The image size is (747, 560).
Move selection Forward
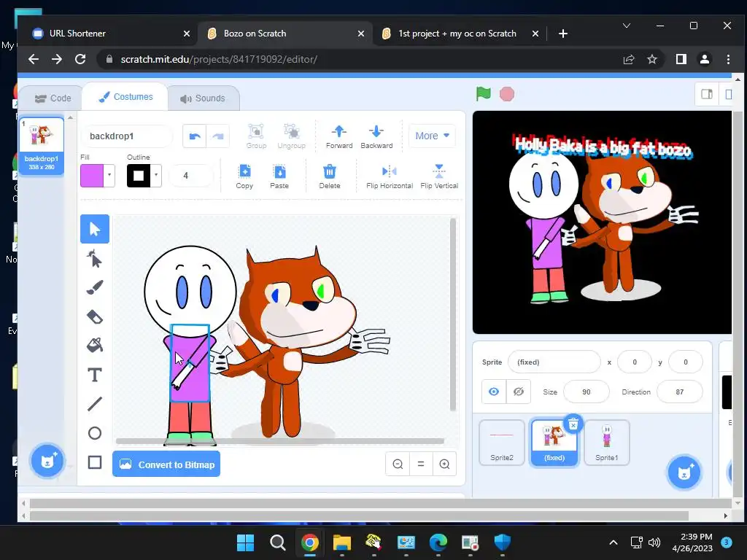coord(339,136)
